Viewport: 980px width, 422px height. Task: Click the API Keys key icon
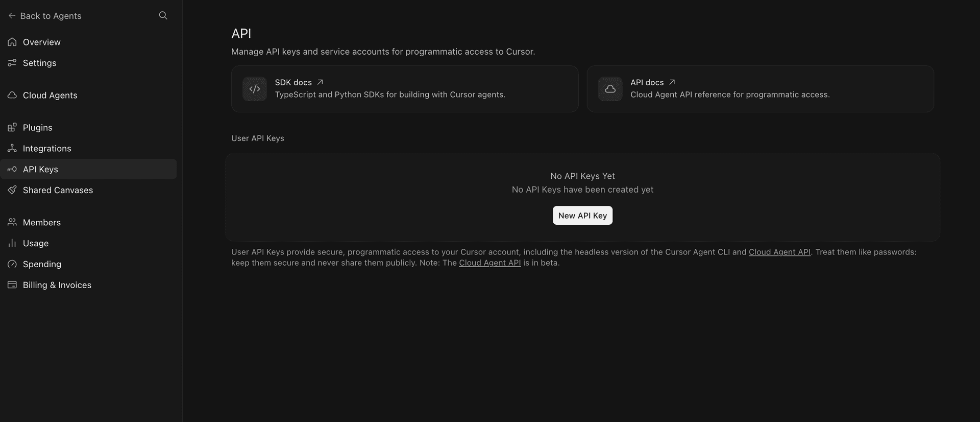(x=12, y=169)
